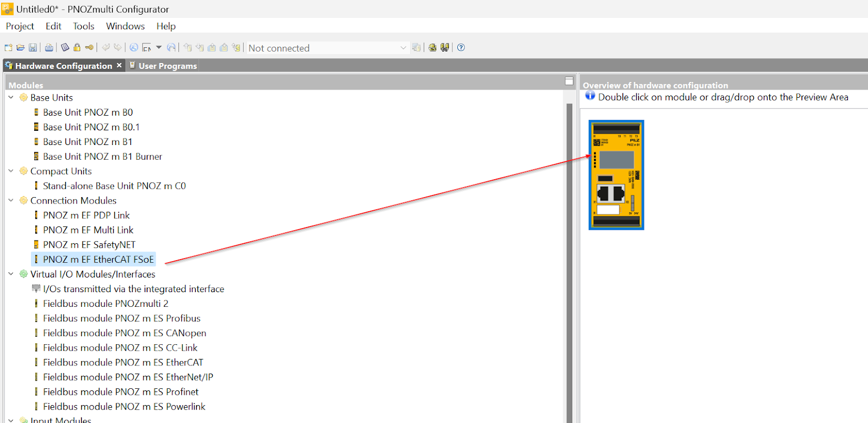868x423 pixels.
Task: Select I/Os transmitted via the integrated interface
Action: [133, 289]
